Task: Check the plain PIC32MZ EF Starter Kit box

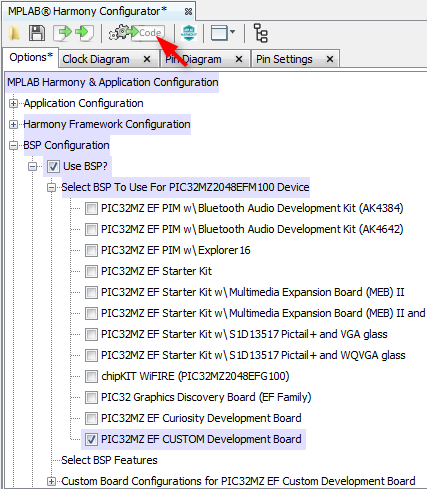Action: click(x=91, y=271)
